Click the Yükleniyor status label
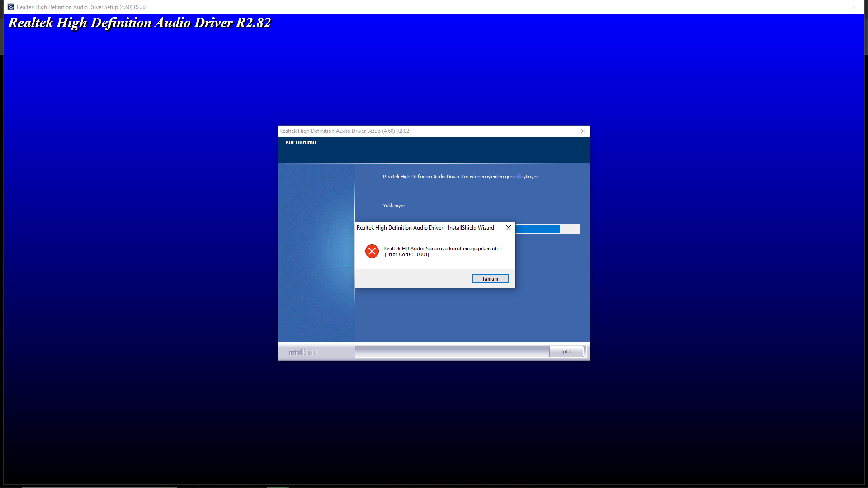Viewport: 868px width, 488px height. click(394, 206)
